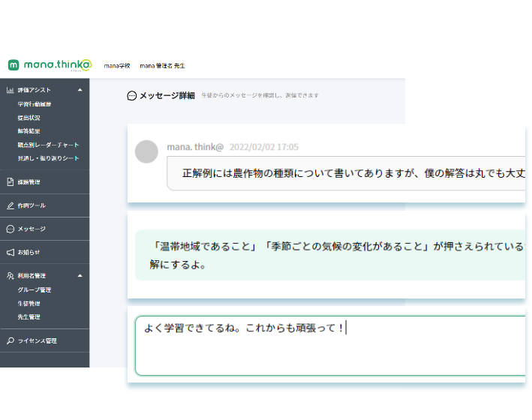532x420 pixels.
Task: Select 解答結果 in the sidebar
Action: tap(29, 131)
